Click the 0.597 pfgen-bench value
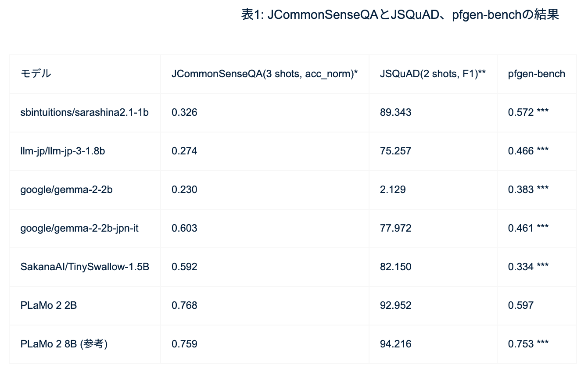The height and width of the screenshot is (372, 588). [x=521, y=305]
